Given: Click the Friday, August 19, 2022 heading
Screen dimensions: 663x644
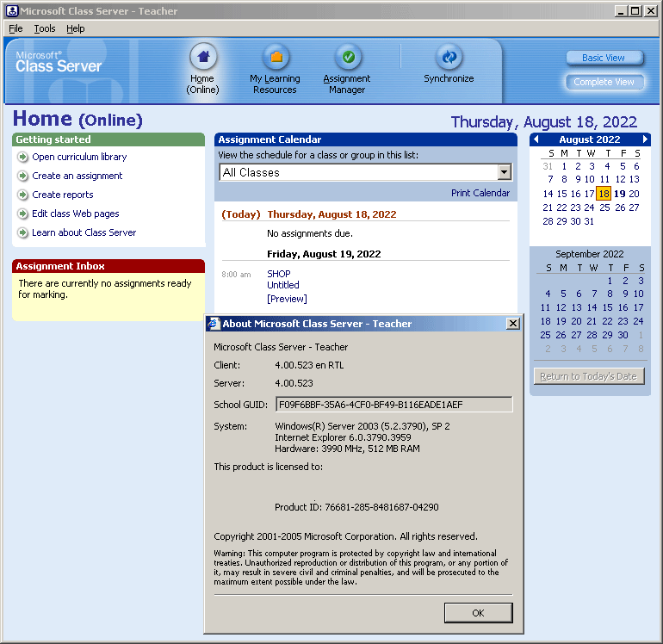Looking at the screenshot, I should 324,254.
